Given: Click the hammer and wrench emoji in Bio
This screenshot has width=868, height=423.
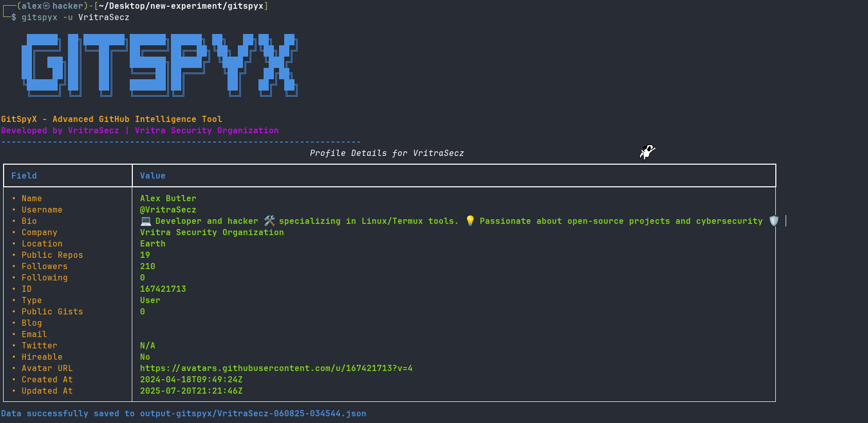Looking at the screenshot, I should [269, 221].
